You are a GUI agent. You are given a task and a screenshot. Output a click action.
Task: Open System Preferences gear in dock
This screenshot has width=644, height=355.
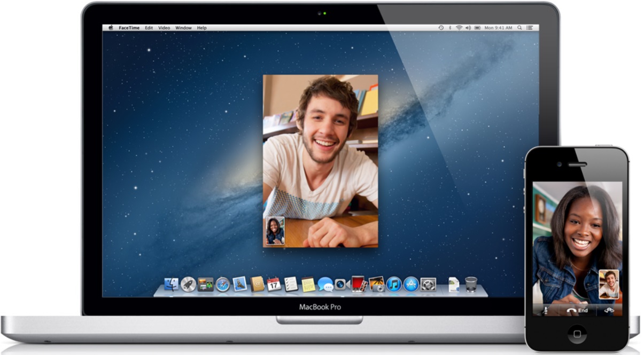(428, 284)
